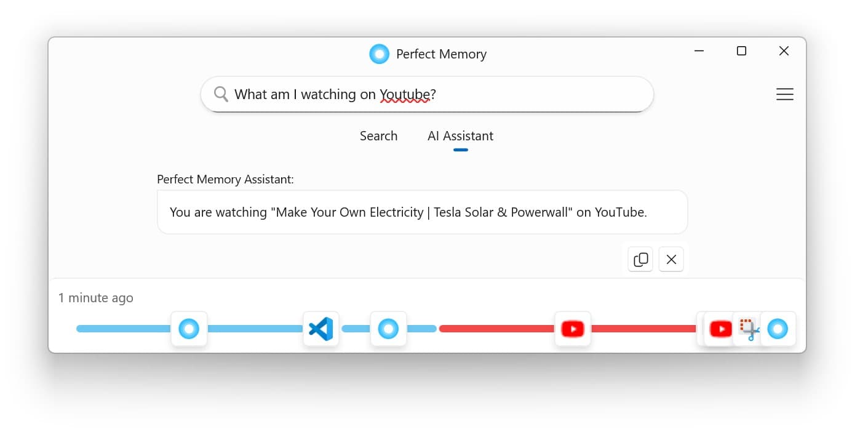Click the misspelled word "Youtube" in the query
Viewport: 868px width, 429px height.
click(x=405, y=94)
